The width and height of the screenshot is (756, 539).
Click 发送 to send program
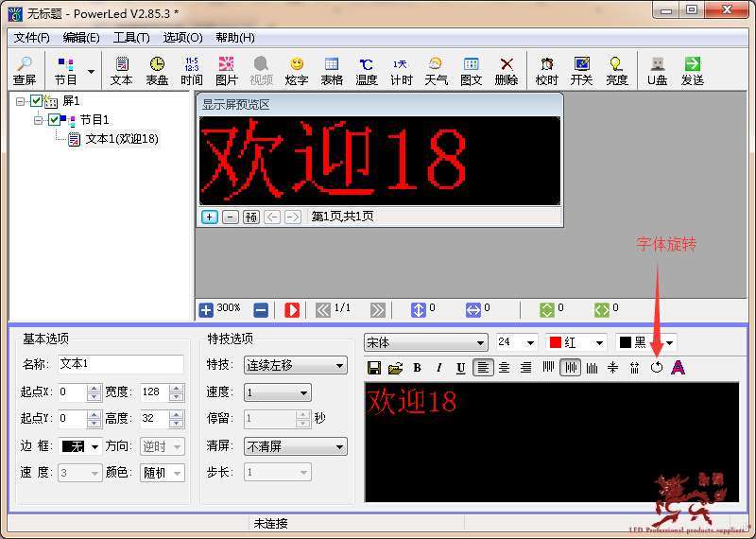click(x=693, y=71)
